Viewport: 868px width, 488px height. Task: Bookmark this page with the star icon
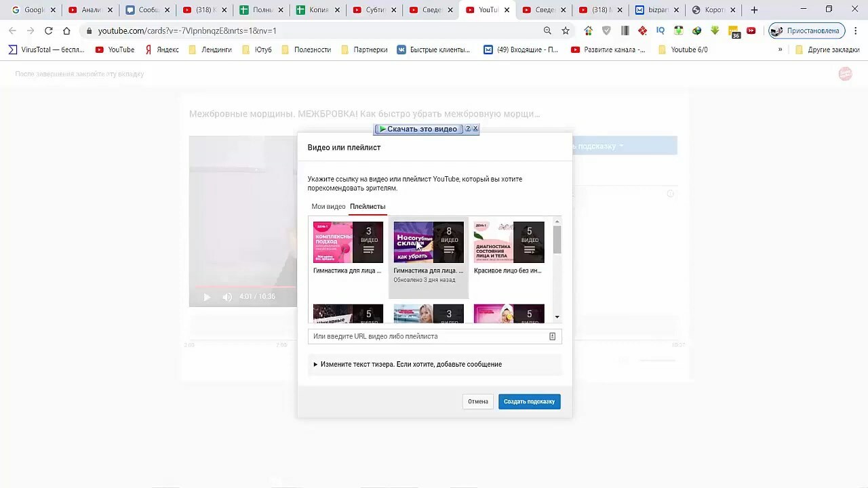(566, 30)
